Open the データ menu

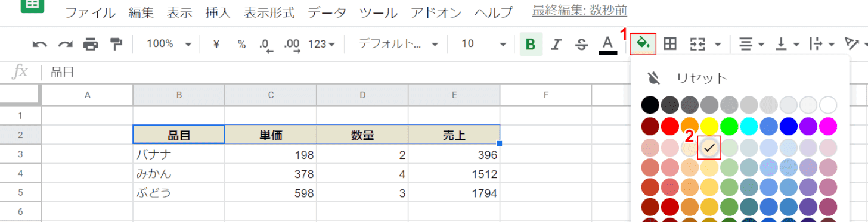[327, 12]
